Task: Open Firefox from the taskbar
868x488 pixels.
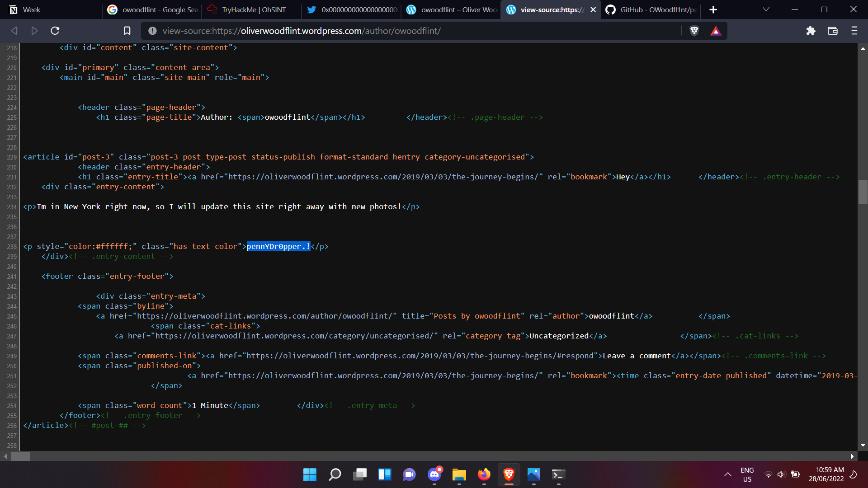Action: click(x=484, y=474)
